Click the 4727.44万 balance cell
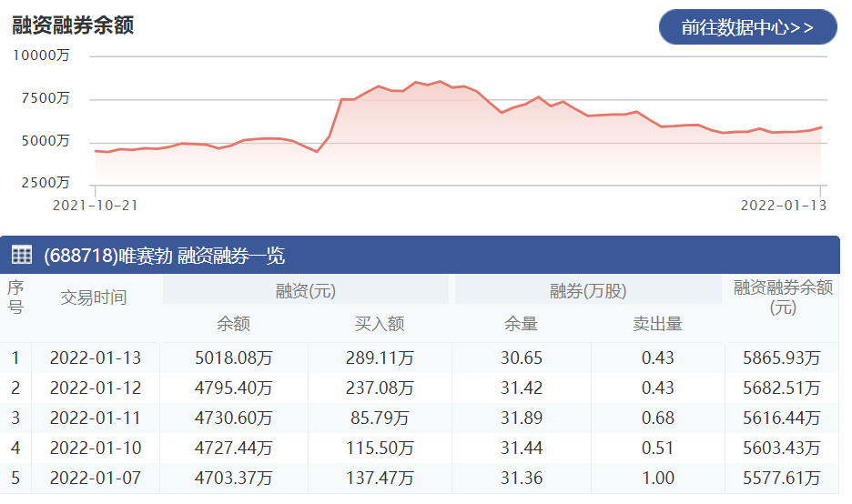This screenshot has width=852, height=504. pyautogui.click(x=234, y=448)
